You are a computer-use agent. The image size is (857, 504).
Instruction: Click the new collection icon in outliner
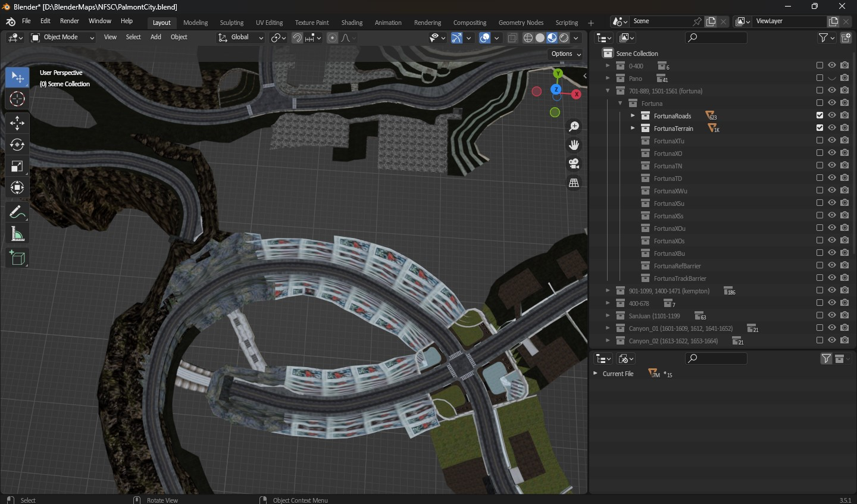tap(846, 37)
